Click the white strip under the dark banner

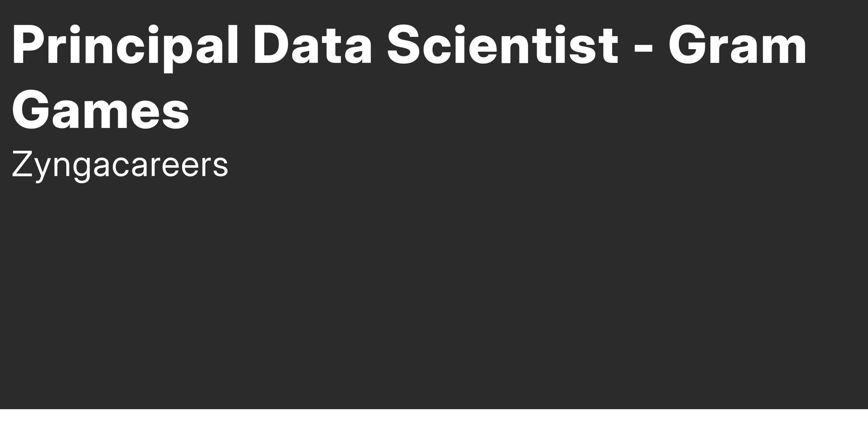click(x=434, y=416)
